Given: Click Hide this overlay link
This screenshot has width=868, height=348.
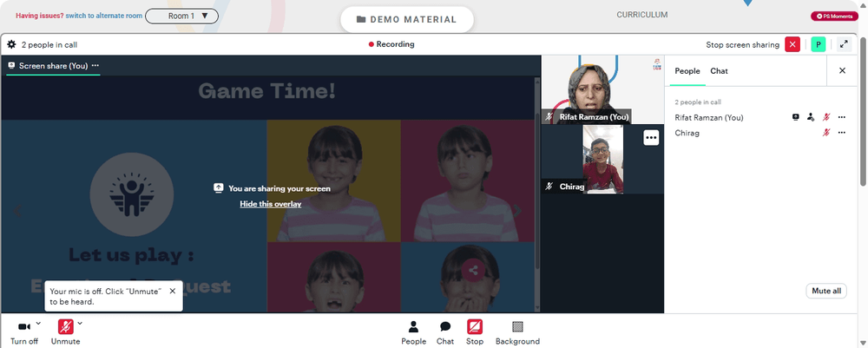Looking at the screenshot, I should 271,204.
